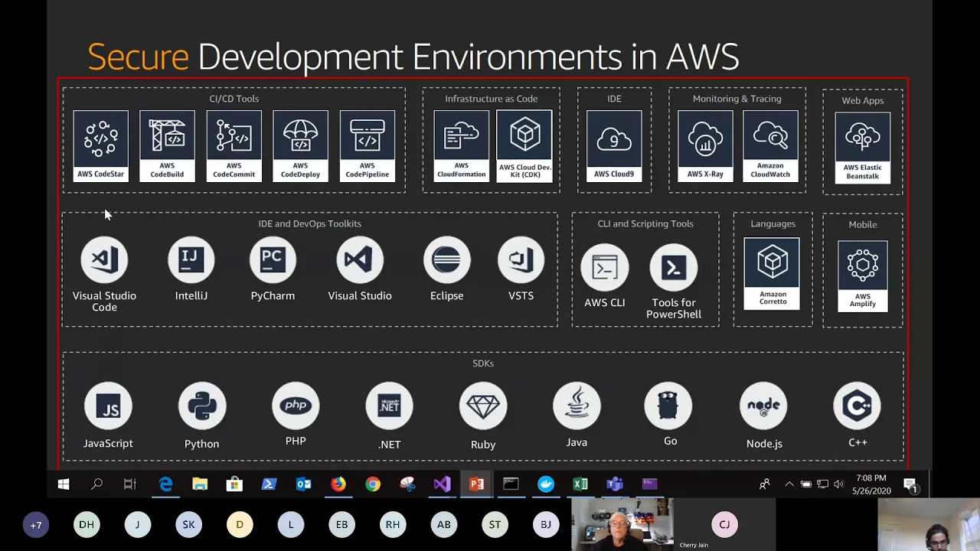The width and height of the screenshot is (980, 551).
Task: Click the AWS CodeStar icon on the slide
Action: [x=100, y=146]
